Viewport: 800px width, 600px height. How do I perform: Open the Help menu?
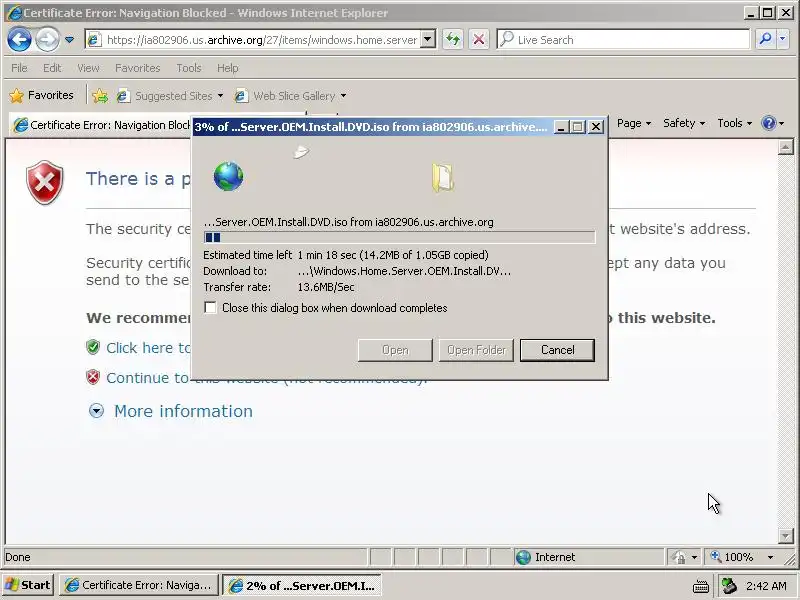pos(228,68)
